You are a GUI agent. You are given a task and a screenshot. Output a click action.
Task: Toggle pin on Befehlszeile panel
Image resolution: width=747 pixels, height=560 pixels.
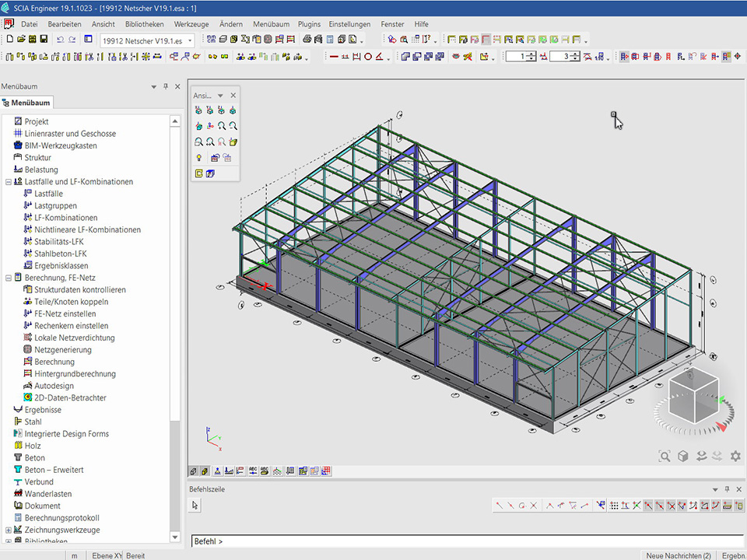pos(728,489)
